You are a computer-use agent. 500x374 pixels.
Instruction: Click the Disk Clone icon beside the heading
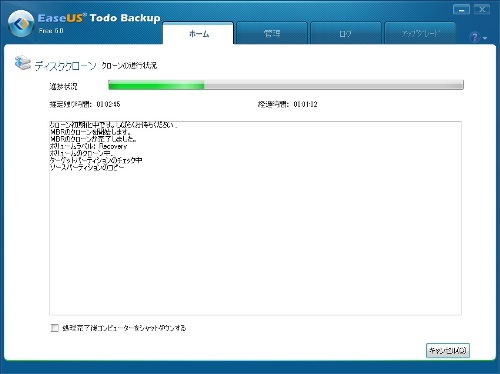(23, 63)
